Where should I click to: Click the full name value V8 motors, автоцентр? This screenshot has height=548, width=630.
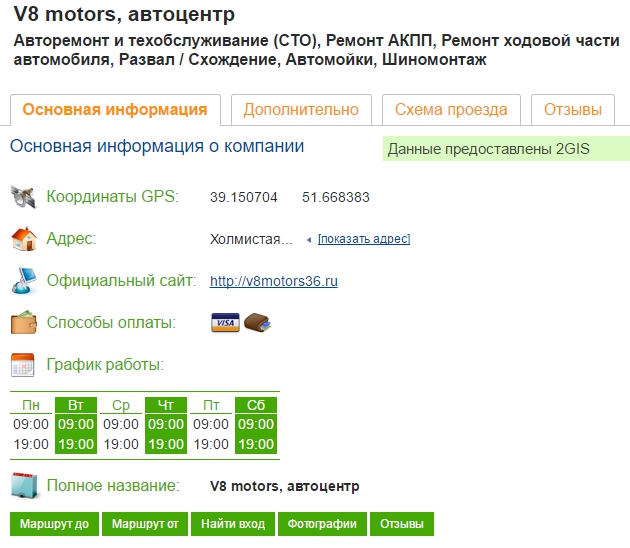click(284, 486)
